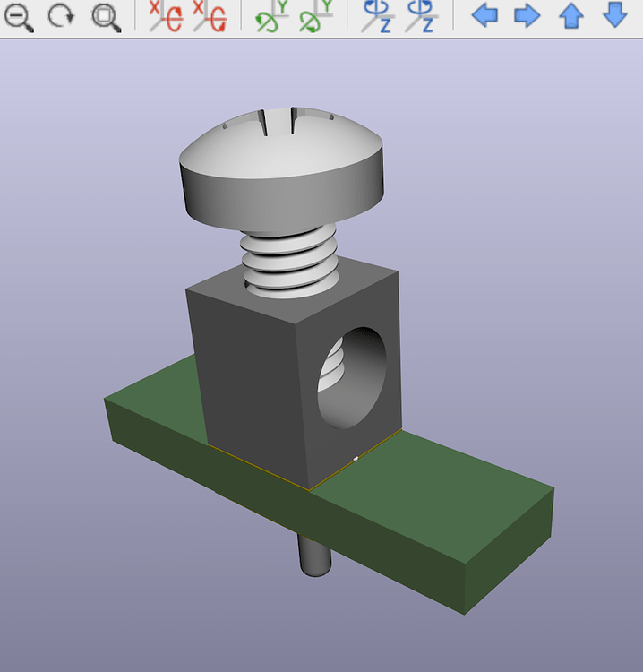
Task: Redraw the 3D view
Action: [61, 17]
